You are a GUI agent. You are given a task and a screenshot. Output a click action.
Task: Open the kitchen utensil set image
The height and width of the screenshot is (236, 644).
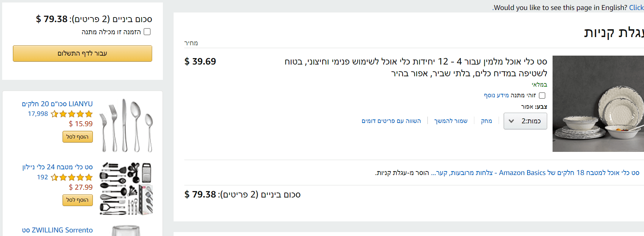pos(126,189)
